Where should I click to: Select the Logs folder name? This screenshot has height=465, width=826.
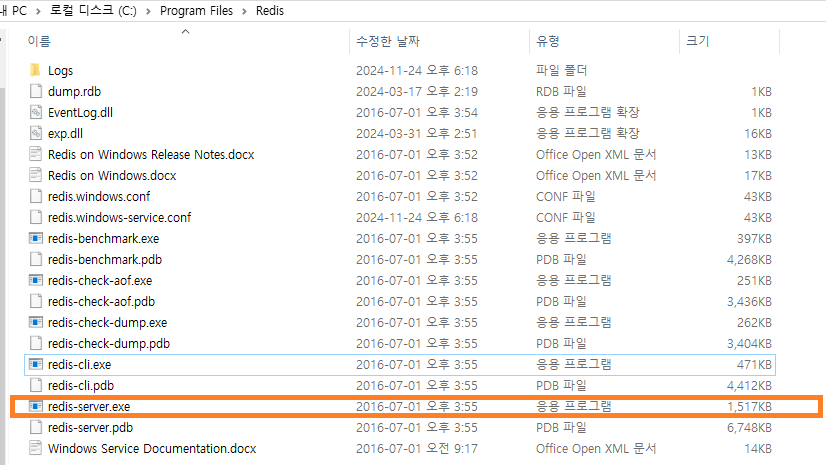(61, 71)
